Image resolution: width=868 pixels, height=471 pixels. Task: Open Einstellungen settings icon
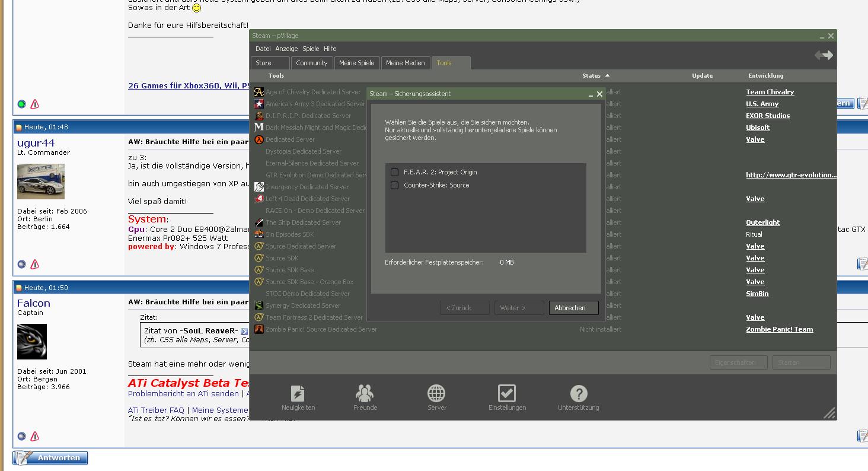pyautogui.click(x=507, y=393)
